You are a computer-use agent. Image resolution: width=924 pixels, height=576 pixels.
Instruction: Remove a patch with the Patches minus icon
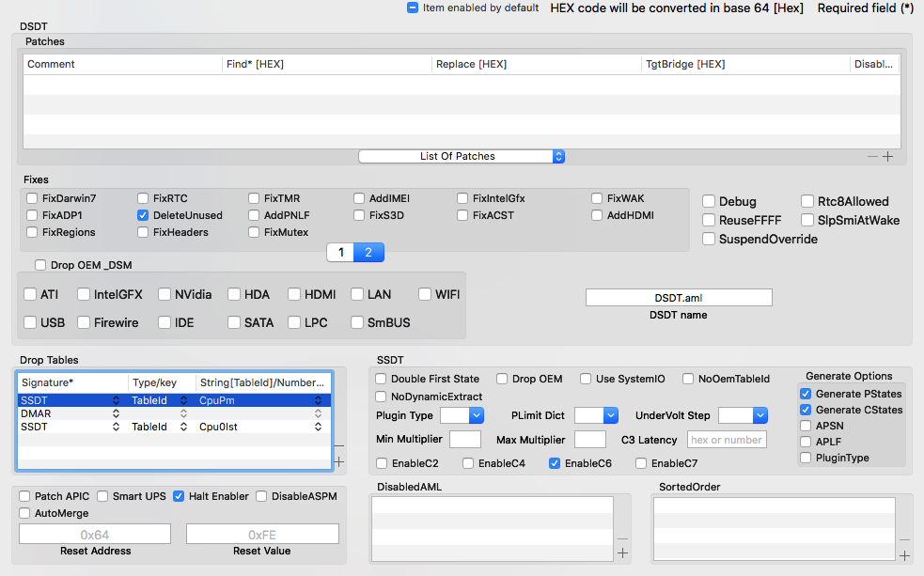(873, 157)
